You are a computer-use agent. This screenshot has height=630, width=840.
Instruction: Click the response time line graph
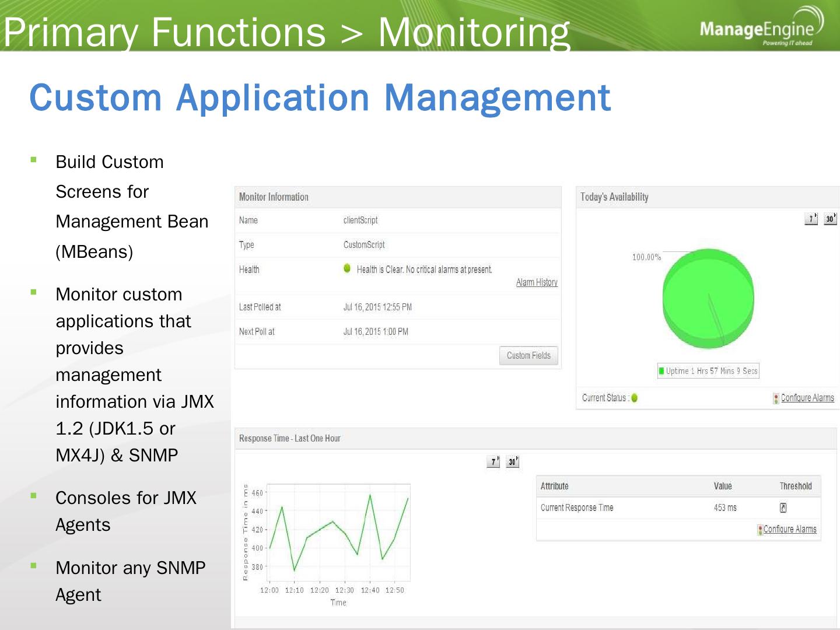pyautogui.click(x=338, y=532)
